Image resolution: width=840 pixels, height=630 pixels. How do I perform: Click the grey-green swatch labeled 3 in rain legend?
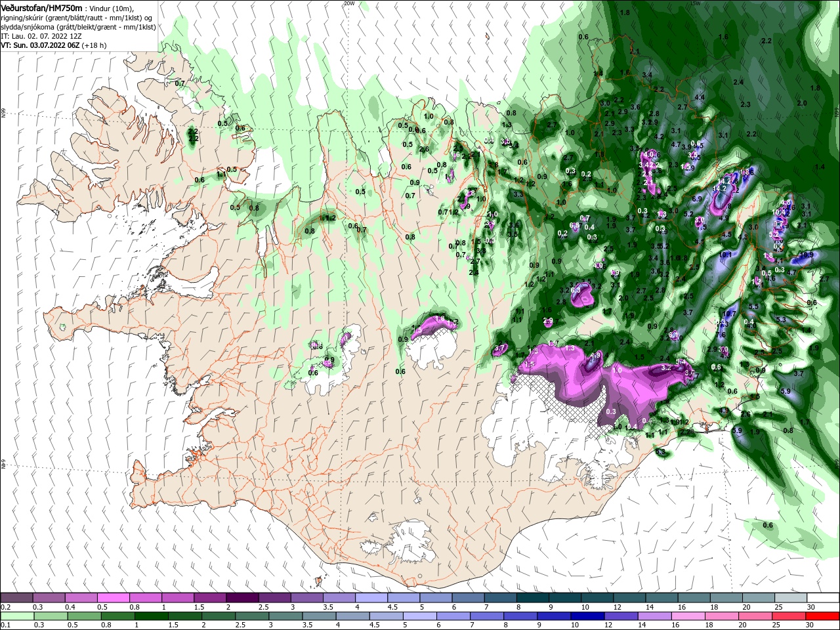coord(285,616)
